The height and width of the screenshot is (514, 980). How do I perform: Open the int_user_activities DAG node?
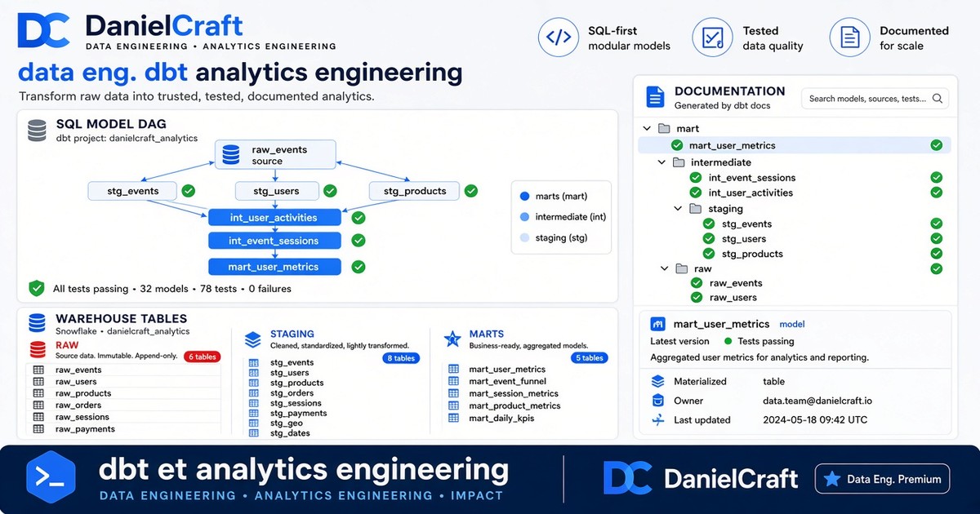274,218
